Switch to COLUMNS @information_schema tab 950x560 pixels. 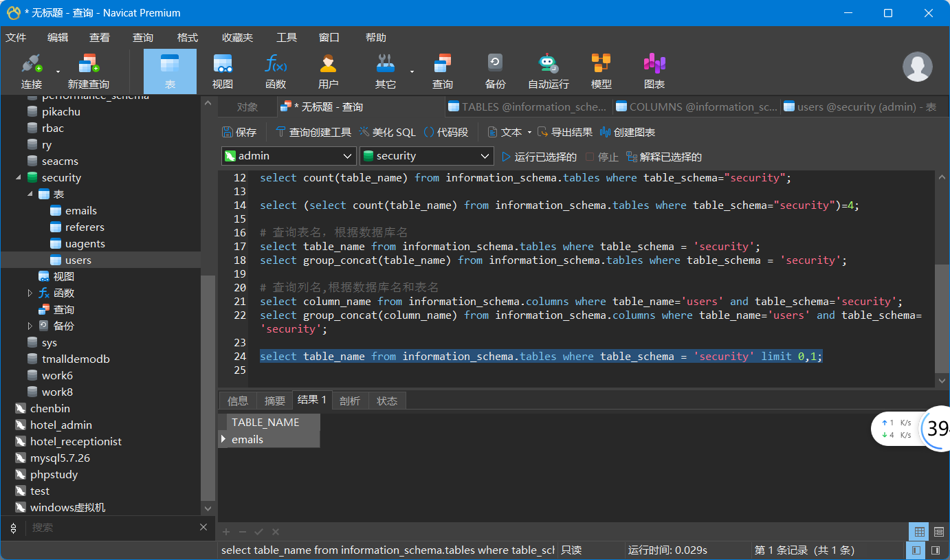(696, 107)
